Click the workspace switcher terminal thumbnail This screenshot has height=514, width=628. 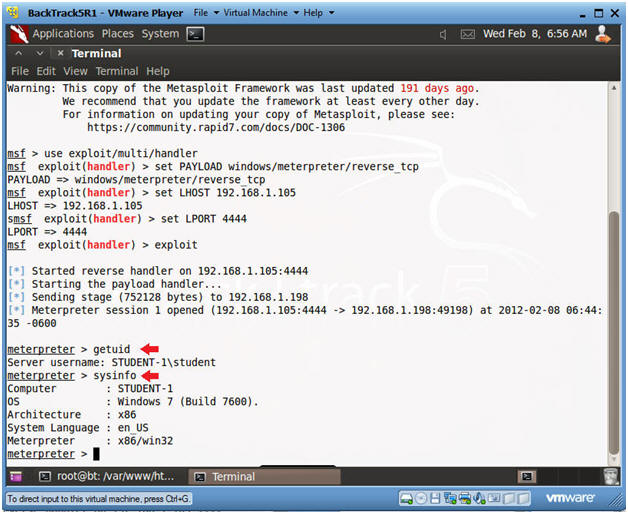(527, 476)
